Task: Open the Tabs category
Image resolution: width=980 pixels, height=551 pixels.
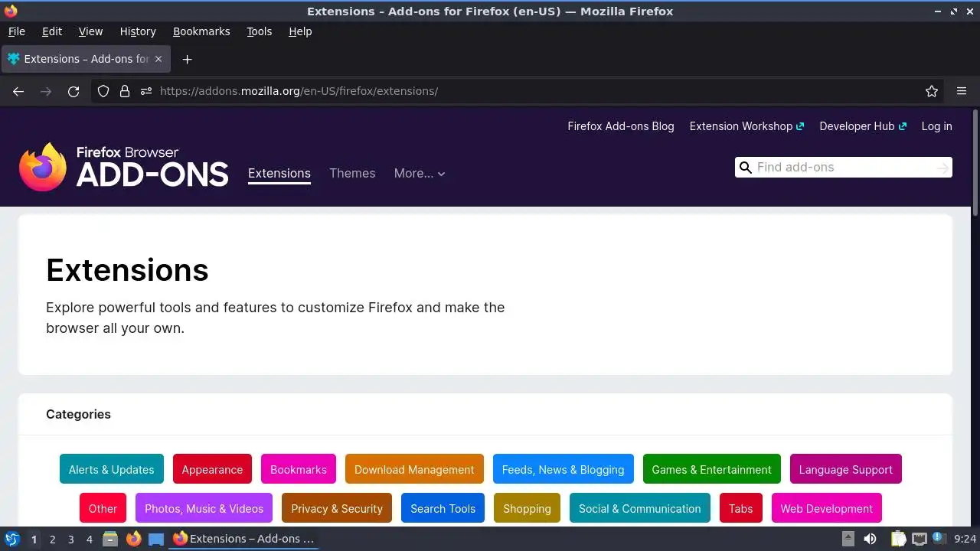Action: (741, 508)
